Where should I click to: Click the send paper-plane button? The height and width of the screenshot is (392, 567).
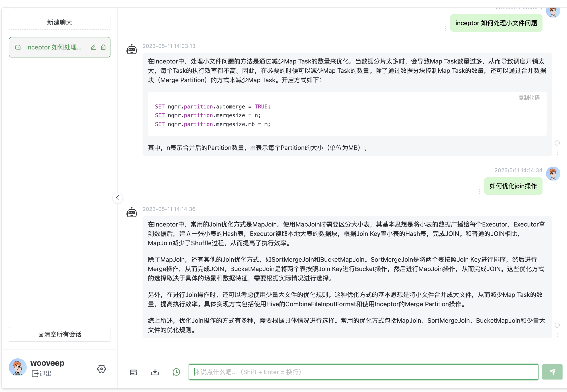(552, 372)
